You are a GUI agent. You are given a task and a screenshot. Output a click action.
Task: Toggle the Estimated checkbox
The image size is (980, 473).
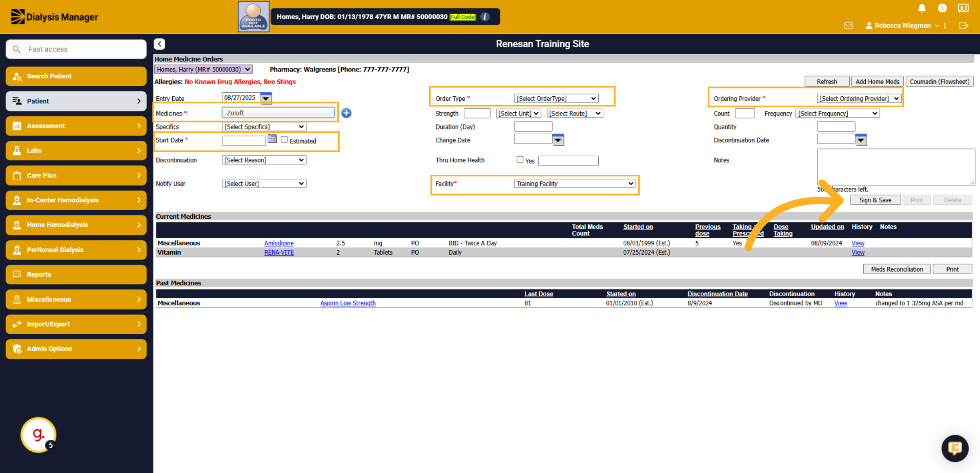tap(284, 140)
